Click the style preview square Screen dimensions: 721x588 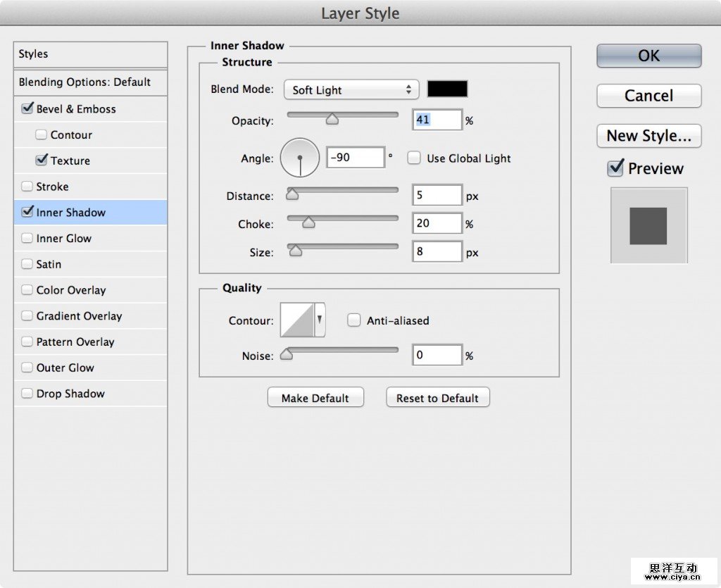(648, 226)
